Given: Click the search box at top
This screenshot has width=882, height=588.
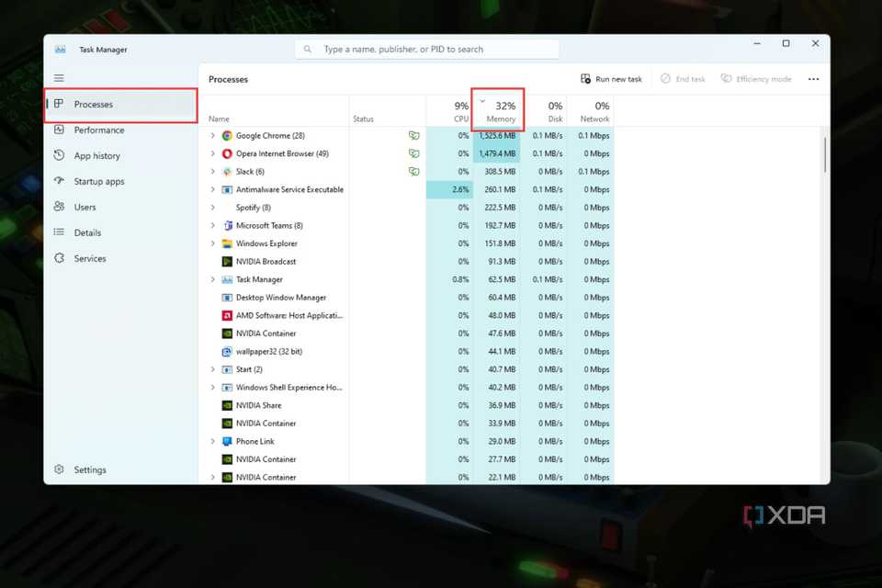Looking at the screenshot, I should coord(427,50).
